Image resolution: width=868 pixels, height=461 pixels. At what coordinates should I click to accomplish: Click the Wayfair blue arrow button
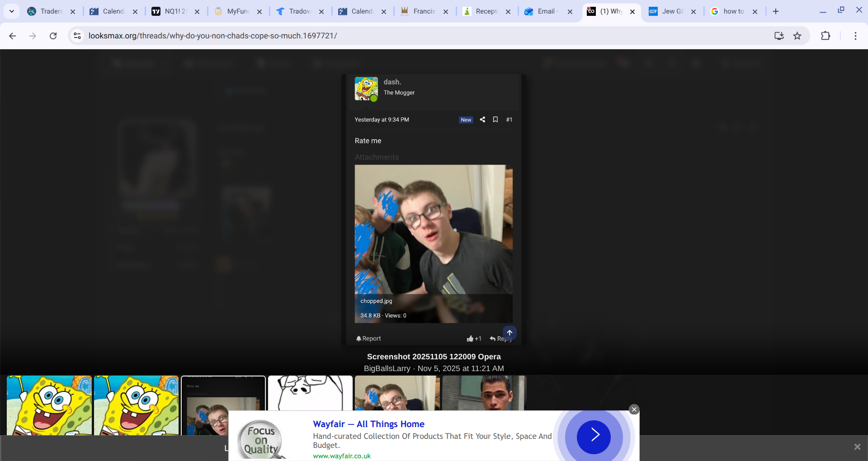point(594,436)
